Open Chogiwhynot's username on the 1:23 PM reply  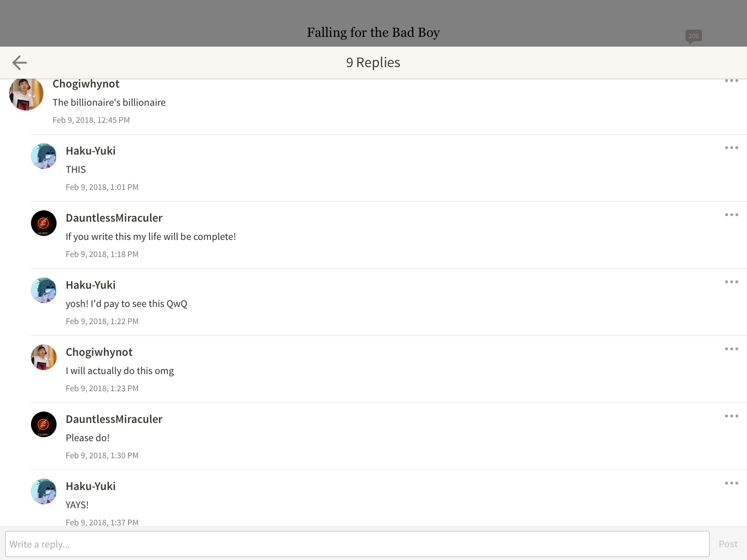(x=99, y=352)
